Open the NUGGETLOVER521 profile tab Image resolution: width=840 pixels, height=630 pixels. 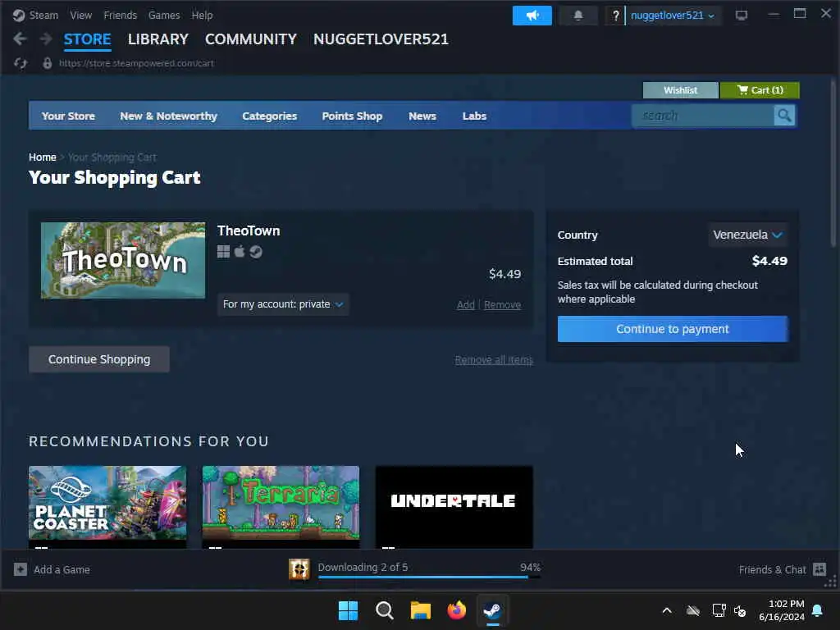coord(381,39)
